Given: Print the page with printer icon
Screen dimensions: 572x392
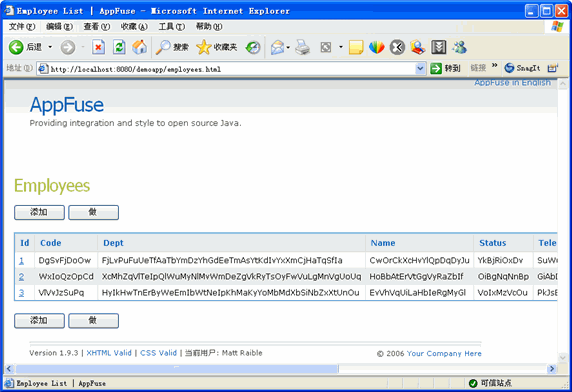Looking at the screenshot, I should point(302,47).
